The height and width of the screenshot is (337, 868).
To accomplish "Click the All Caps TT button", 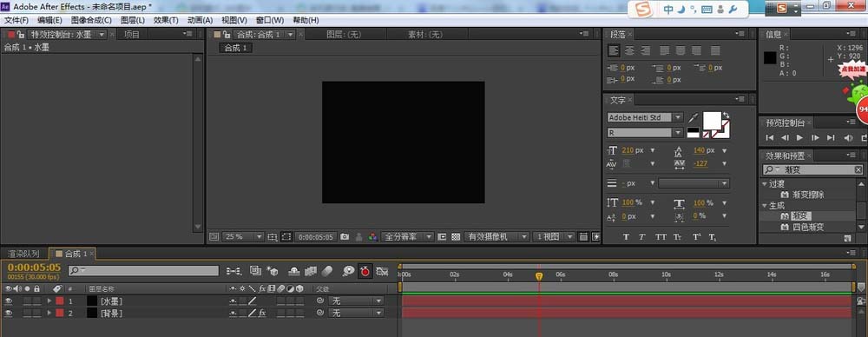I will (661, 236).
